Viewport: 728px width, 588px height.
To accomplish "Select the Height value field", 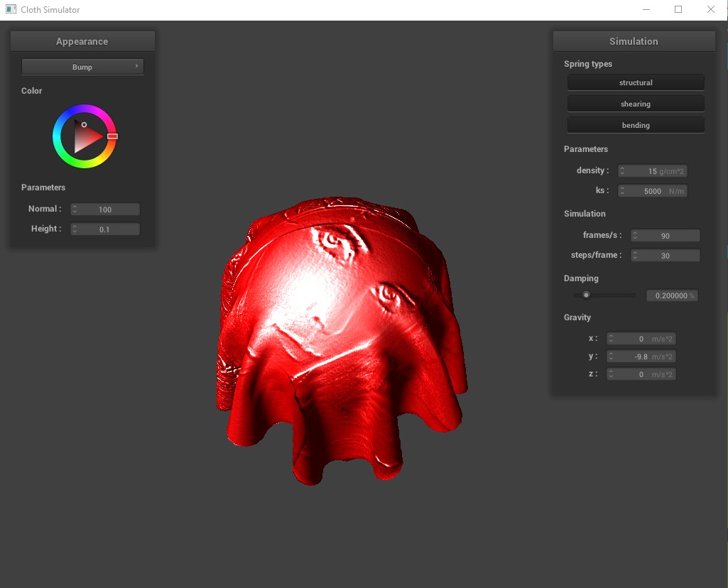I will click(105, 229).
